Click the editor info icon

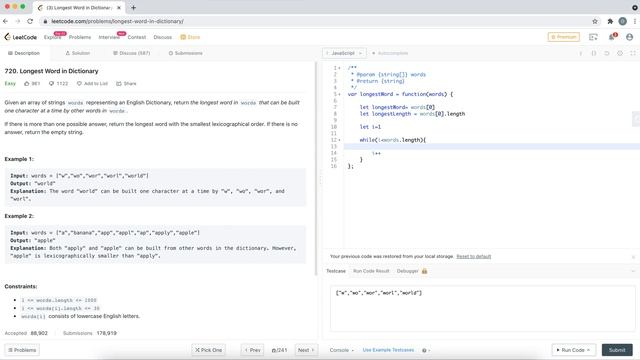click(581, 53)
